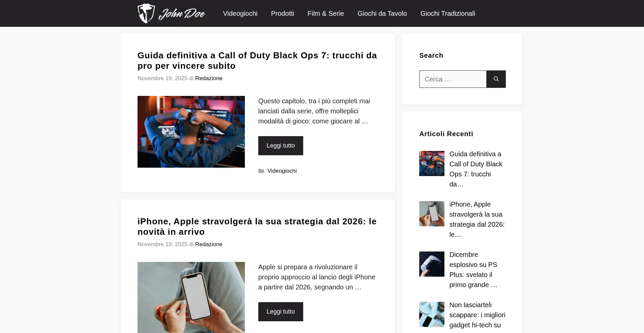Click the John Doe helmet logo
The image size is (644, 333).
click(x=171, y=13)
